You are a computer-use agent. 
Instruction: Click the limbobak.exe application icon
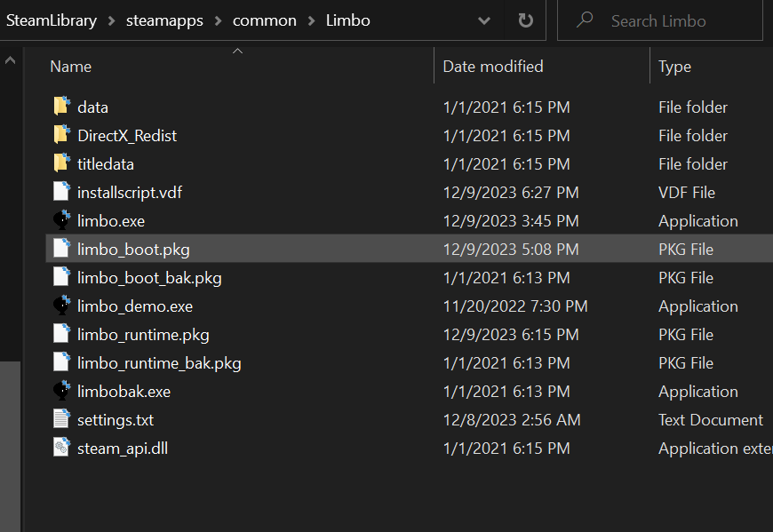[61, 392]
